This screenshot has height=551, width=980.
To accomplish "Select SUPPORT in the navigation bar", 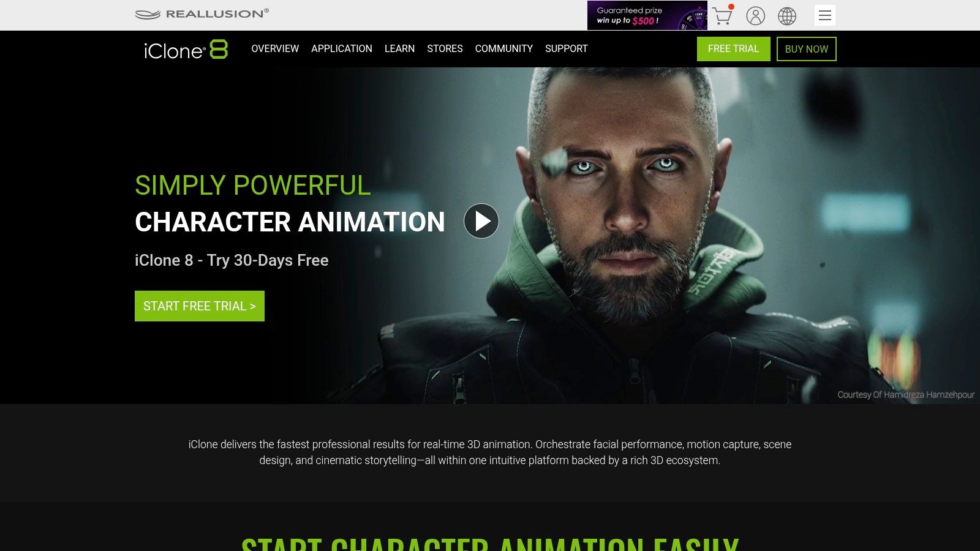I will (567, 48).
